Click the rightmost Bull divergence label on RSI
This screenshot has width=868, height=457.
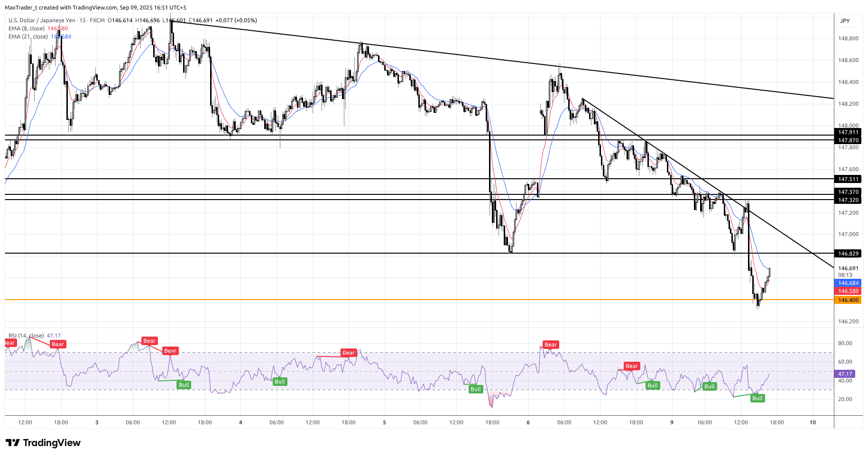click(757, 398)
